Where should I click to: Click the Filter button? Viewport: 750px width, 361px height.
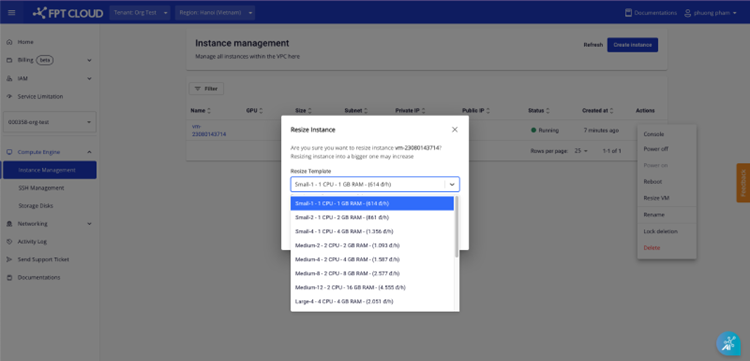pyautogui.click(x=206, y=89)
